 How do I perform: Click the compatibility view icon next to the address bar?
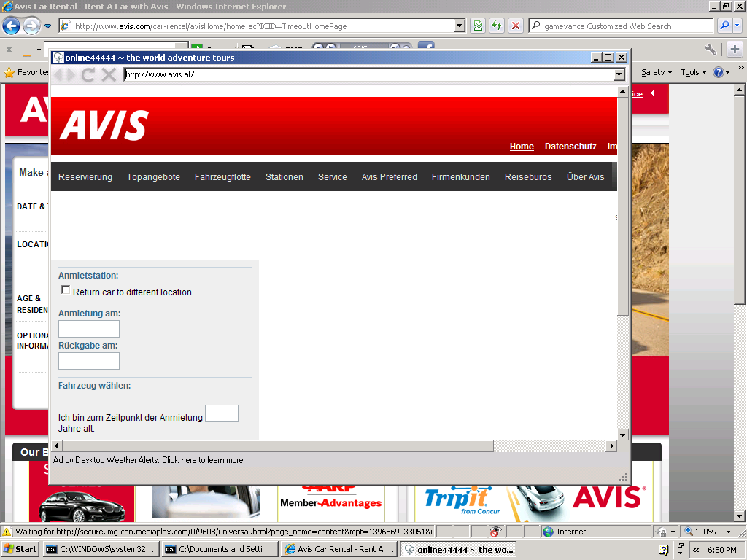pyautogui.click(x=478, y=26)
